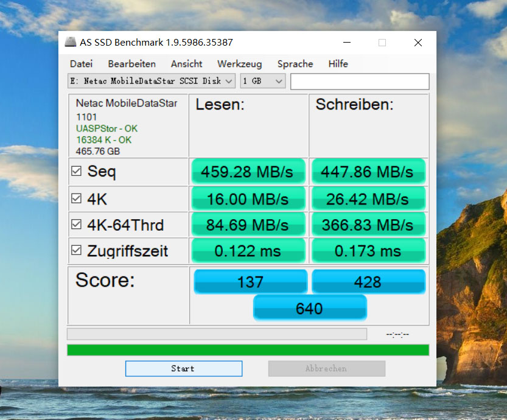507x420 pixels.
Task: Open the Werkzeug menu
Action: coord(240,64)
